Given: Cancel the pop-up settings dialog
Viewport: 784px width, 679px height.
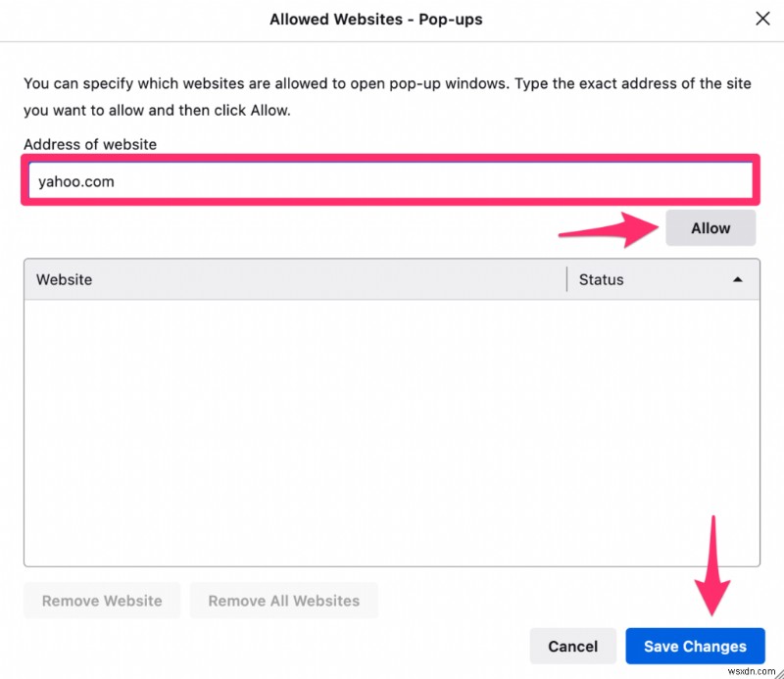Looking at the screenshot, I should pyautogui.click(x=572, y=646).
